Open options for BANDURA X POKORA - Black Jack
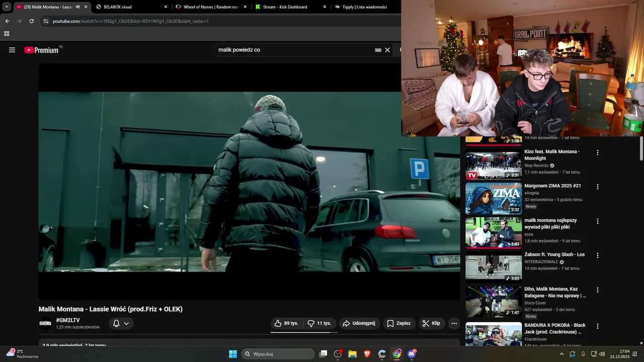Screen dimensions: 644x362 [x=598, y=326]
